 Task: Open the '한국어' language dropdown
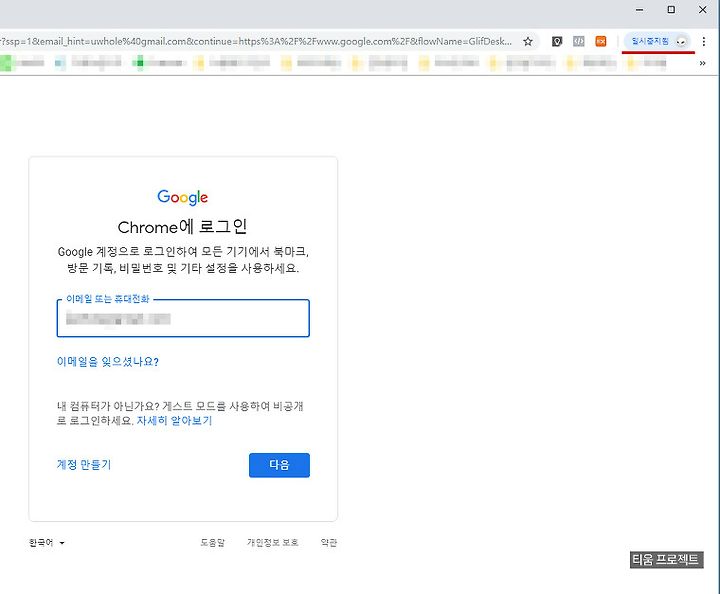(47, 543)
